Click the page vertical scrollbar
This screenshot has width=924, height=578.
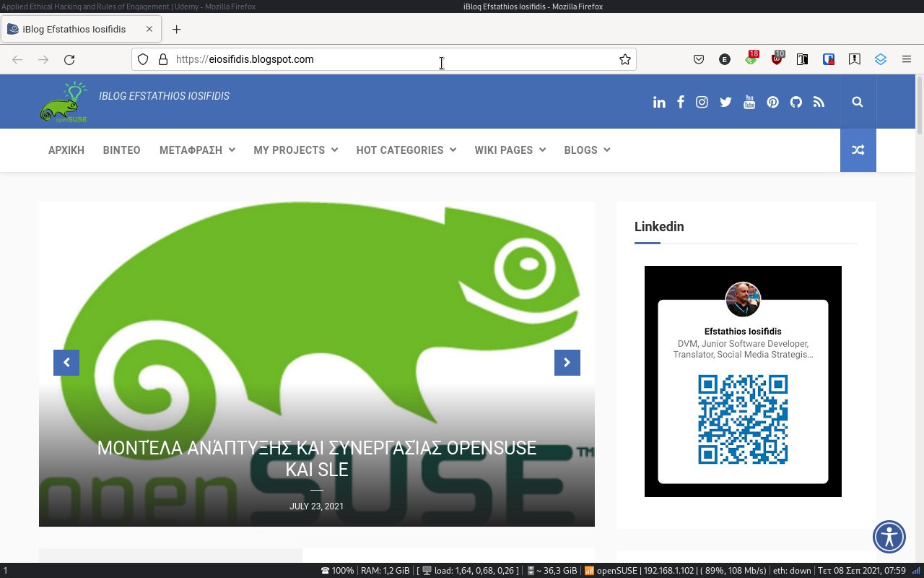920,105
